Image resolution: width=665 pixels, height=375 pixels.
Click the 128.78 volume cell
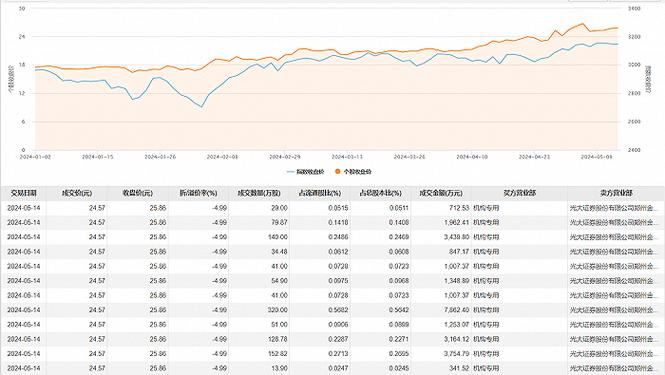coord(278,339)
